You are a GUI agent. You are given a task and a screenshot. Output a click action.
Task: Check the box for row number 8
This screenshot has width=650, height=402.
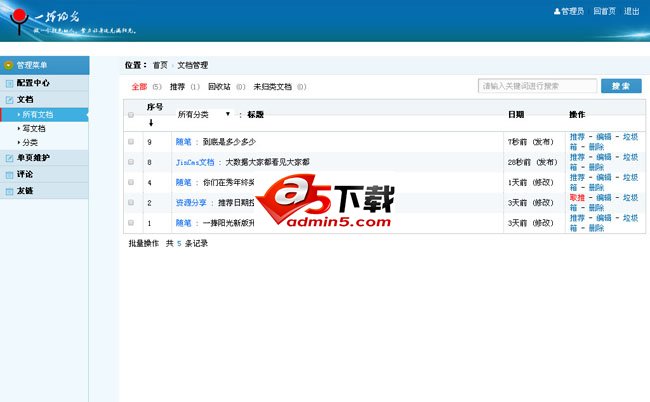pyautogui.click(x=131, y=162)
